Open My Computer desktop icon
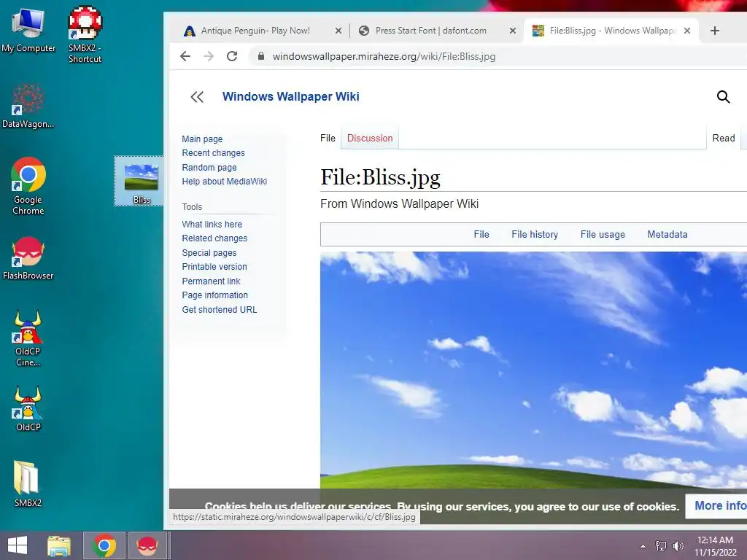Image resolution: width=747 pixels, height=560 pixels. tap(28, 31)
